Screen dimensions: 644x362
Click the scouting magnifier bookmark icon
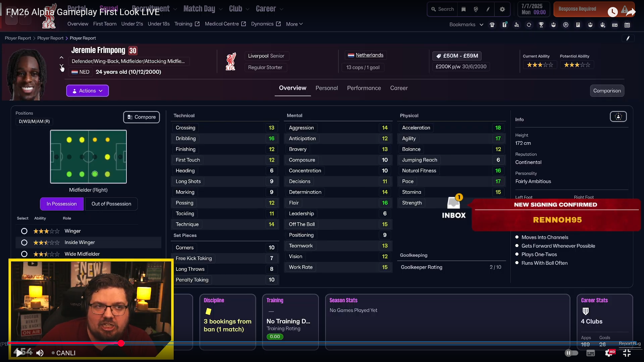517,25
